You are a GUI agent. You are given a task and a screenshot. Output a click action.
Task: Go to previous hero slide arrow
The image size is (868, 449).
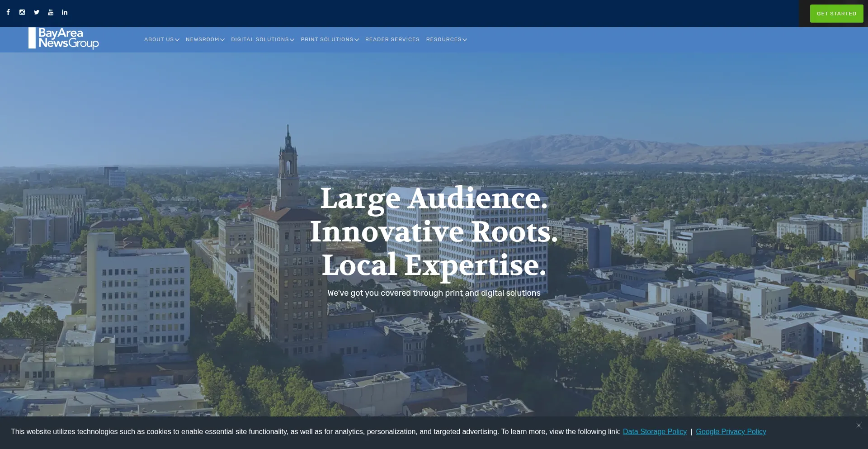point(236,248)
